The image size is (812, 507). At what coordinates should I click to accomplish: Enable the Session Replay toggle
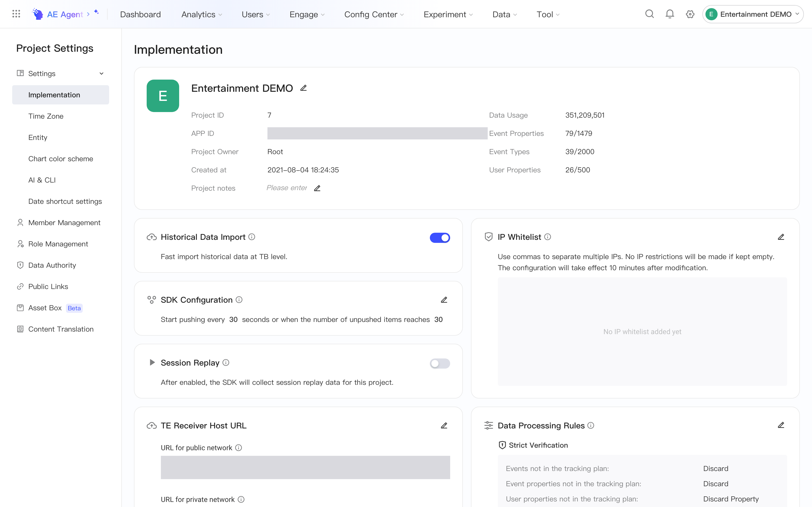point(439,364)
